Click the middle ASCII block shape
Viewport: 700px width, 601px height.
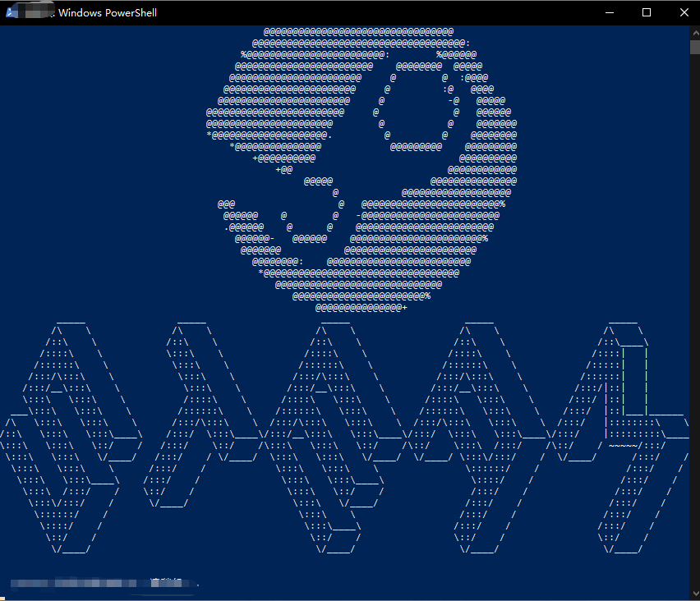pos(337,435)
